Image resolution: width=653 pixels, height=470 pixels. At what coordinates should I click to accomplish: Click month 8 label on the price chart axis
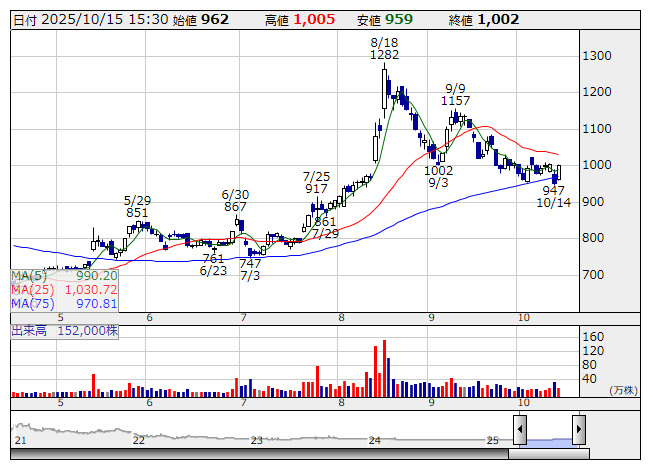pyautogui.click(x=341, y=318)
